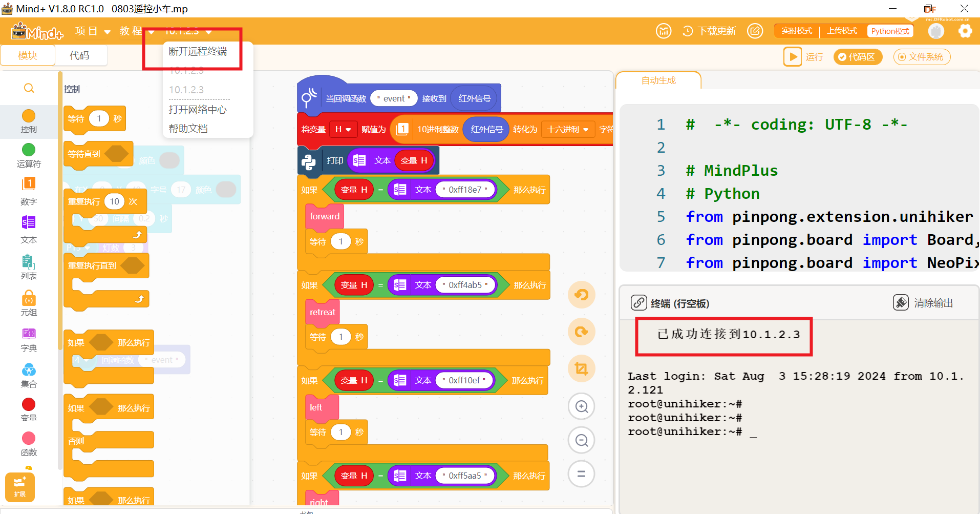The height and width of the screenshot is (514, 980).
Task: Select the 文本 block category
Action: (x=29, y=230)
